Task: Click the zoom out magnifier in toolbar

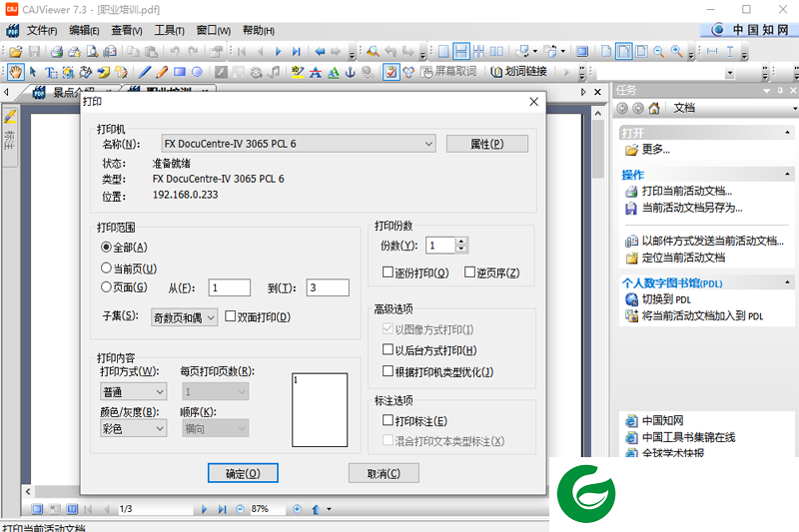Action: tap(659, 52)
